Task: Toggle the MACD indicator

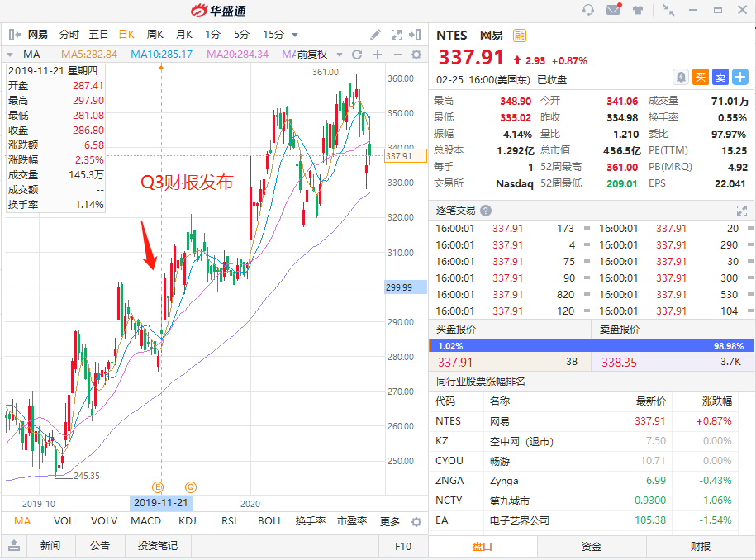Action: click(145, 521)
